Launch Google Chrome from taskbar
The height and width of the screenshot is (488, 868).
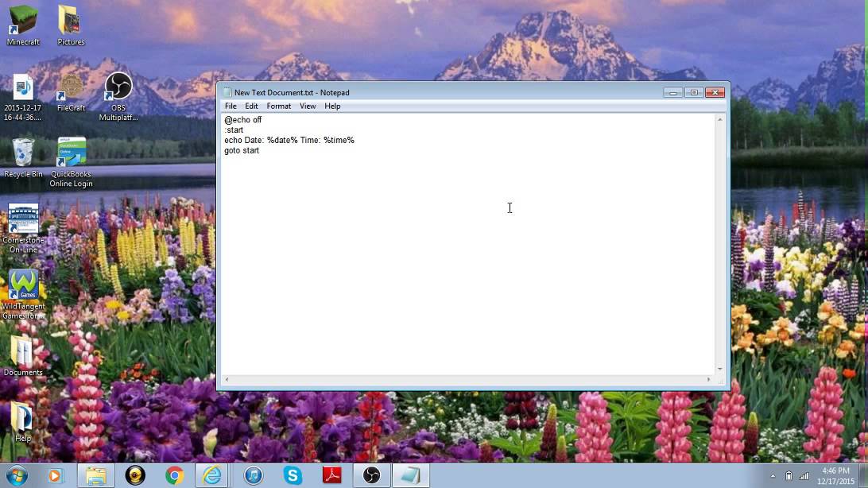click(x=174, y=476)
